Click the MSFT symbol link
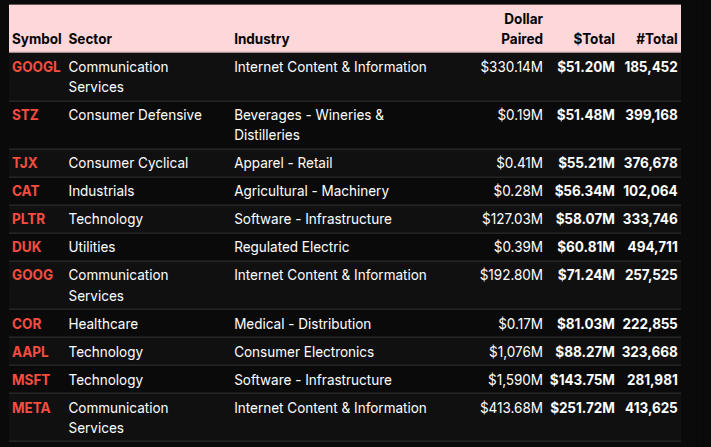This screenshot has width=711, height=447. point(30,380)
